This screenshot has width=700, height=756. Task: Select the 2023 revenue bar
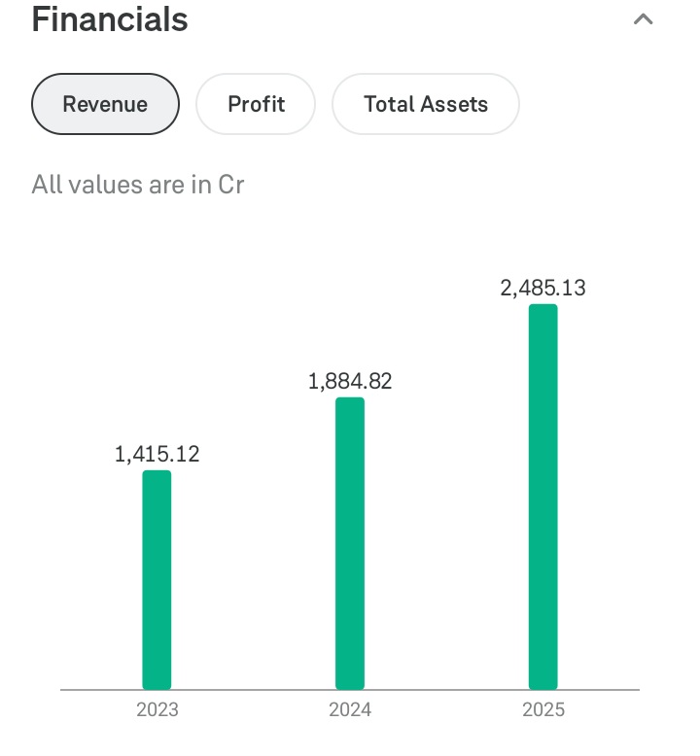click(157, 579)
